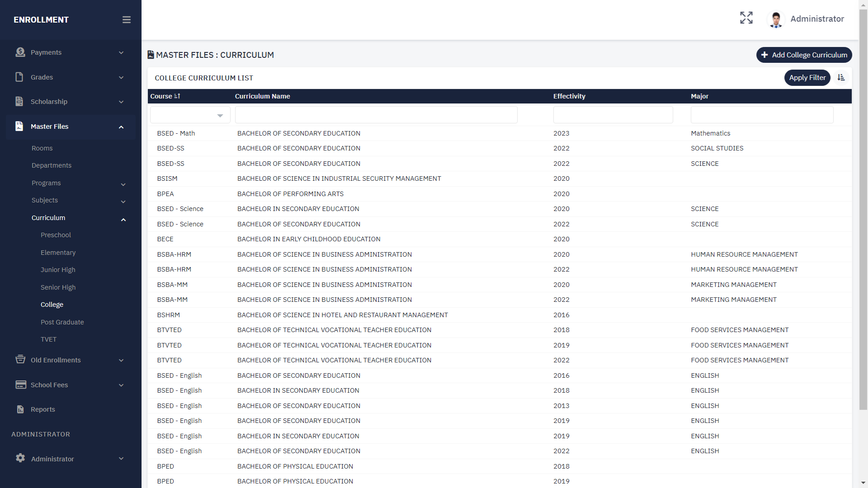Click the Scholarship sidebar icon
The image size is (868, 488).
click(x=19, y=102)
